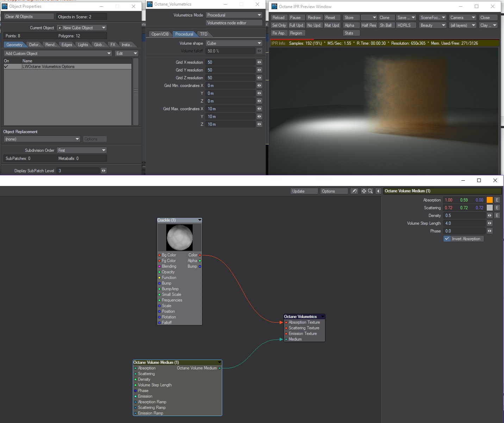Screen dimensions: 504x423
Task: Click the Display SubPatch Level stepper arrows
Action: click(x=104, y=171)
